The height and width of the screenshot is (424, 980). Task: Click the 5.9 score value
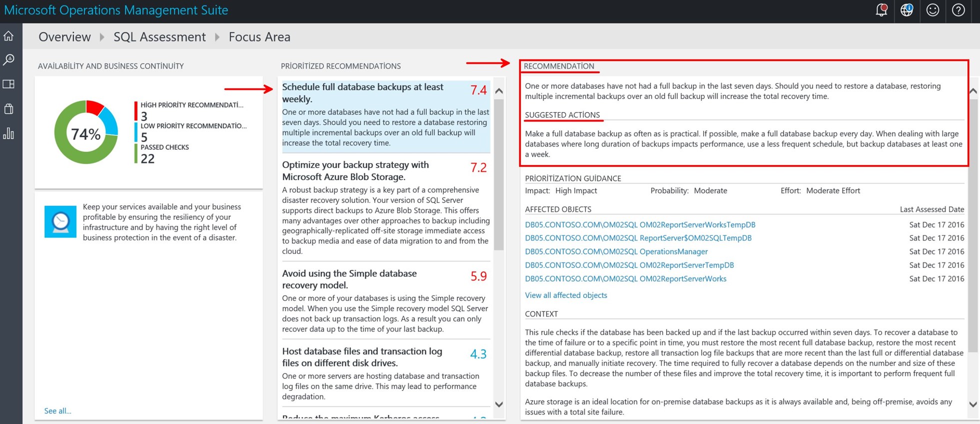point(478,276)
